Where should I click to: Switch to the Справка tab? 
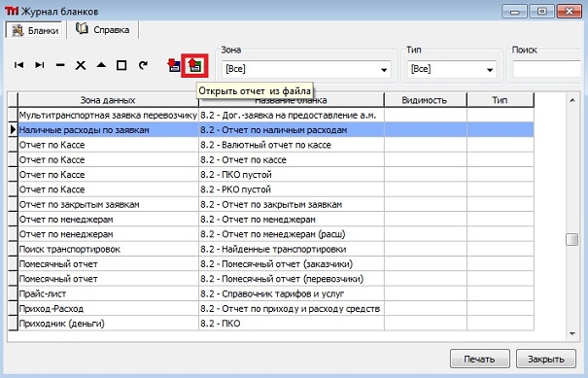(x=103, y=29)
